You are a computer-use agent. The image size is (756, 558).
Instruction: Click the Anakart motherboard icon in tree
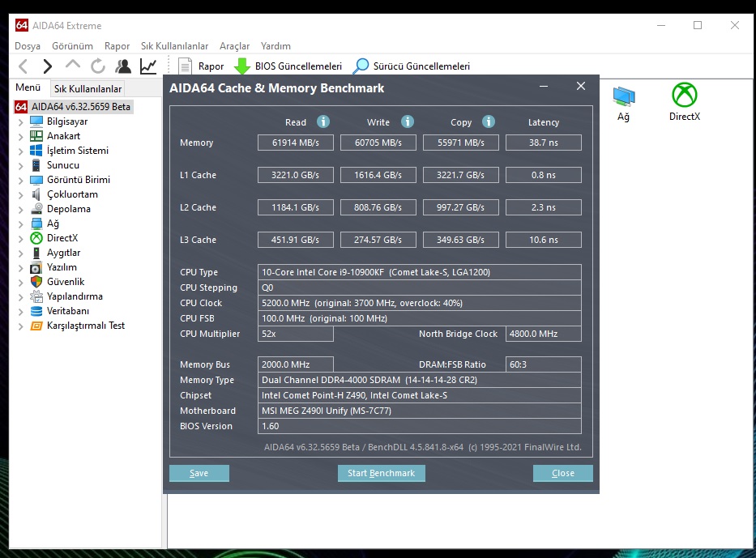36,136
